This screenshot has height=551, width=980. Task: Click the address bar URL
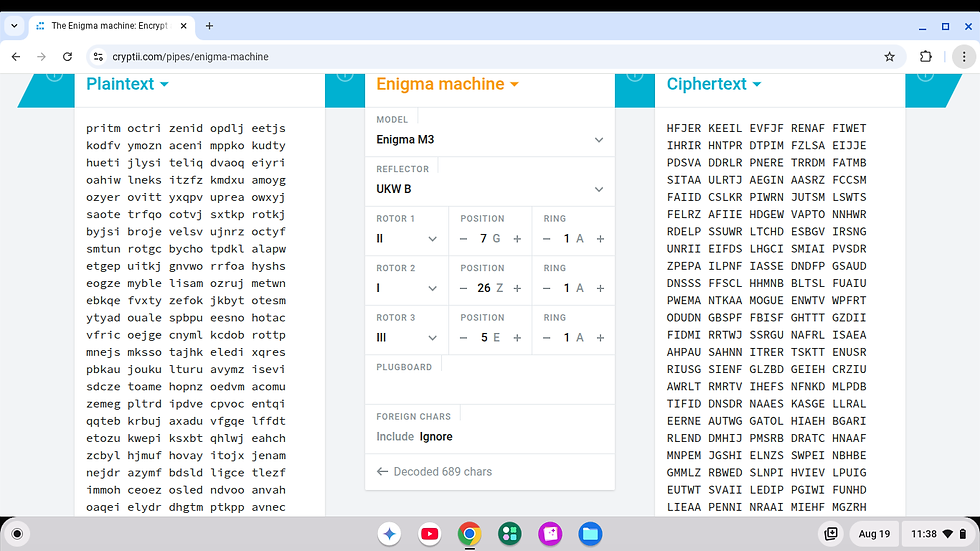point(190,57)
